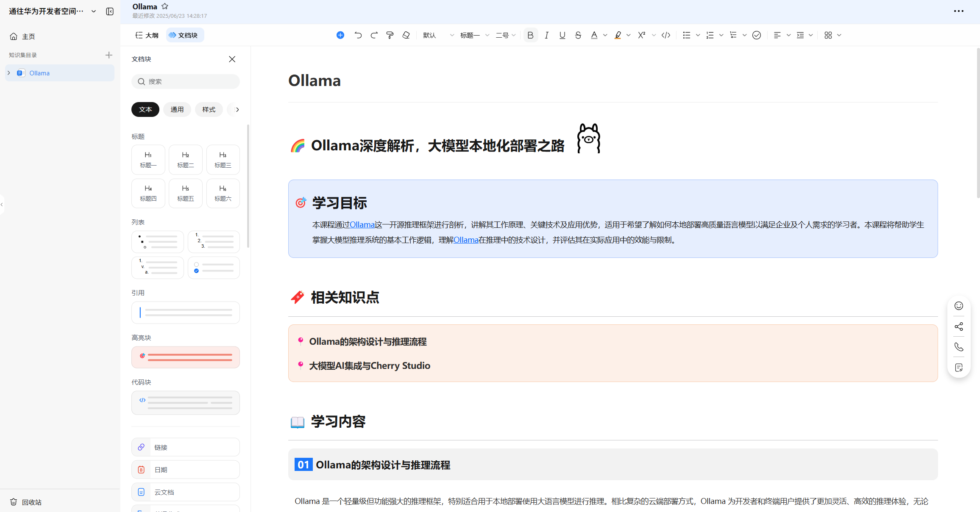Clear formatting with the eraser icon

406,35
